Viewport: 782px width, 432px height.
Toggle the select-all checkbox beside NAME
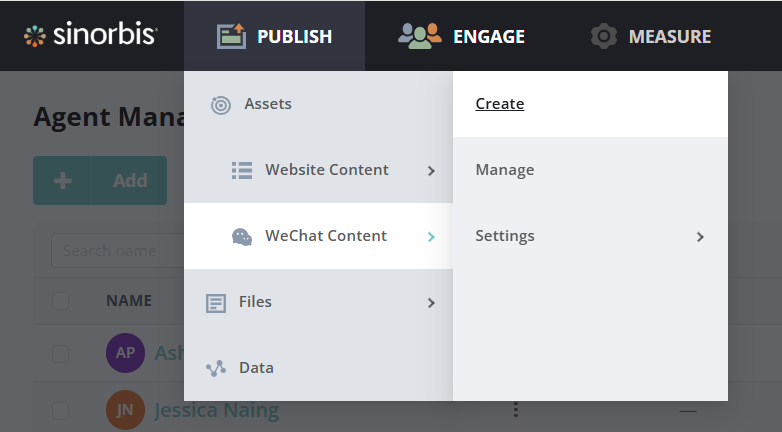click(x=61, y=301)
